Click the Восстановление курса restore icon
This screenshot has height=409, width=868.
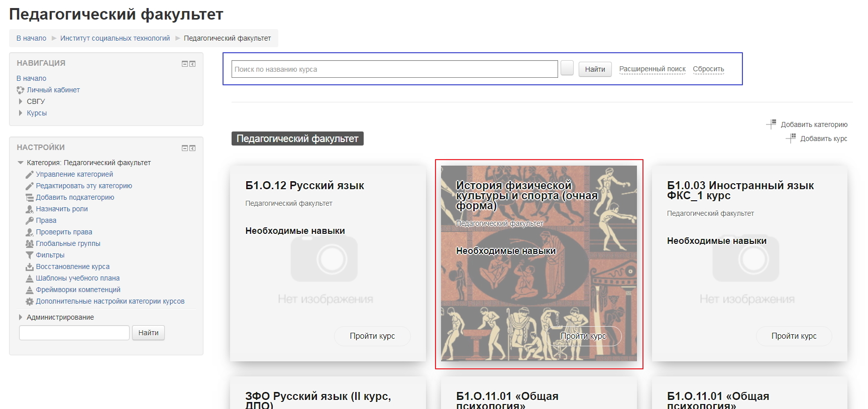click(30, 267)
